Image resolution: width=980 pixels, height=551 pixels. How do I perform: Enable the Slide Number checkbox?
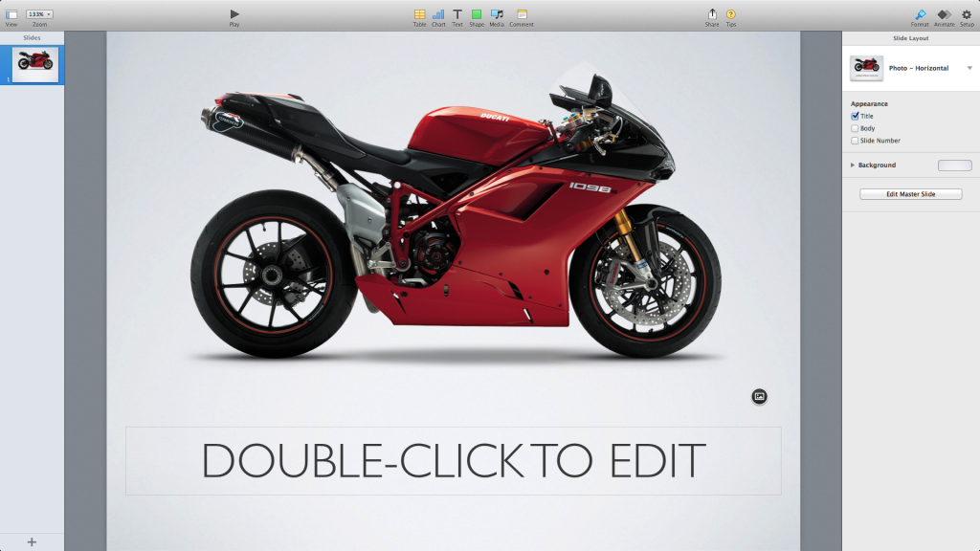855,141
